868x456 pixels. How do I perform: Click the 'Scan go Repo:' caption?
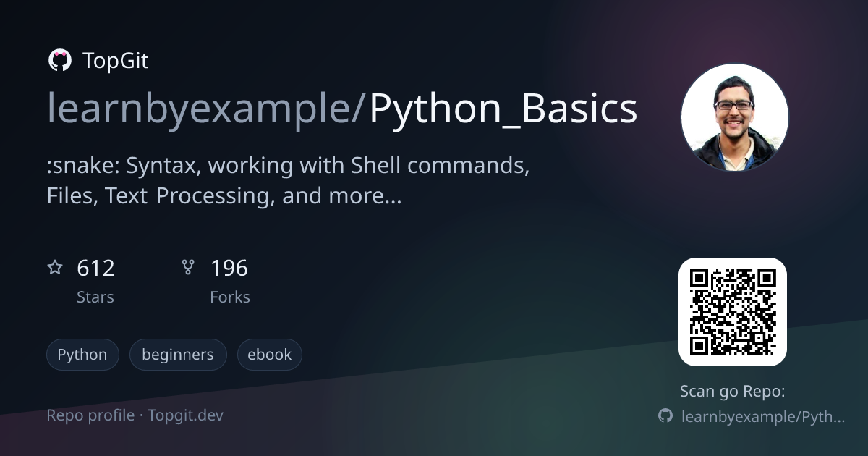pyautogui.click(x=733, y=392)
